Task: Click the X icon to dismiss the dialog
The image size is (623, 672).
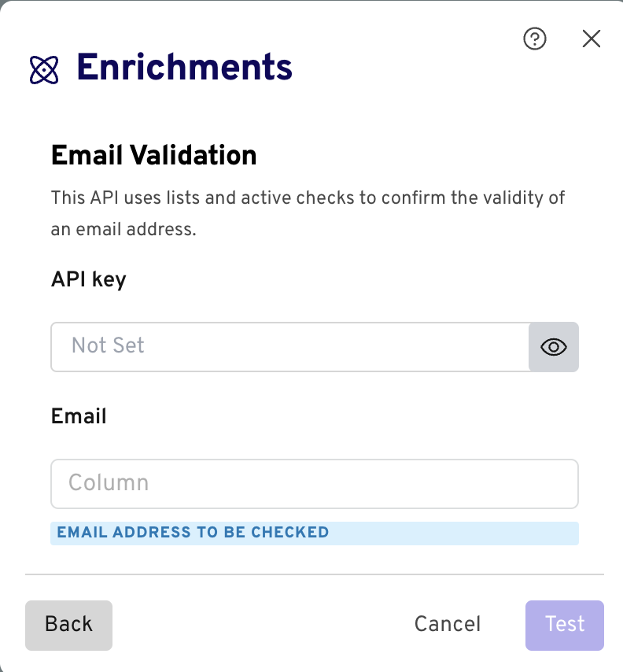Action: [592, 39]
